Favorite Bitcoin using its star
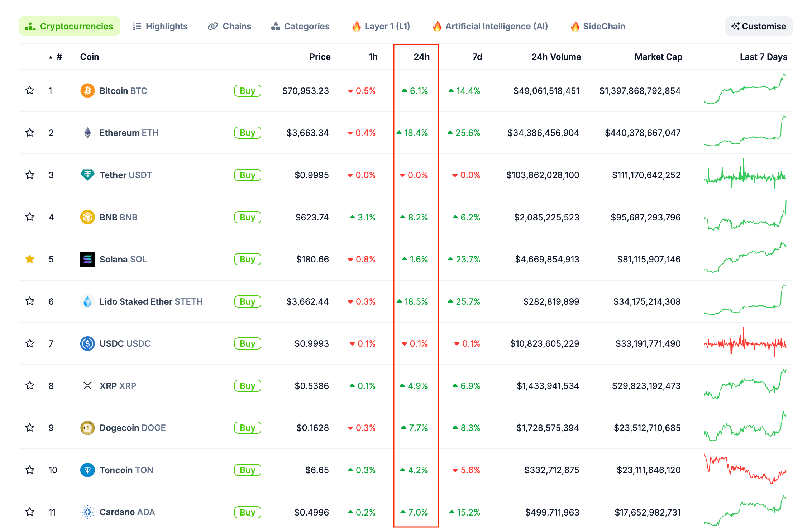The image size is (812, 532). coord(30,90)
